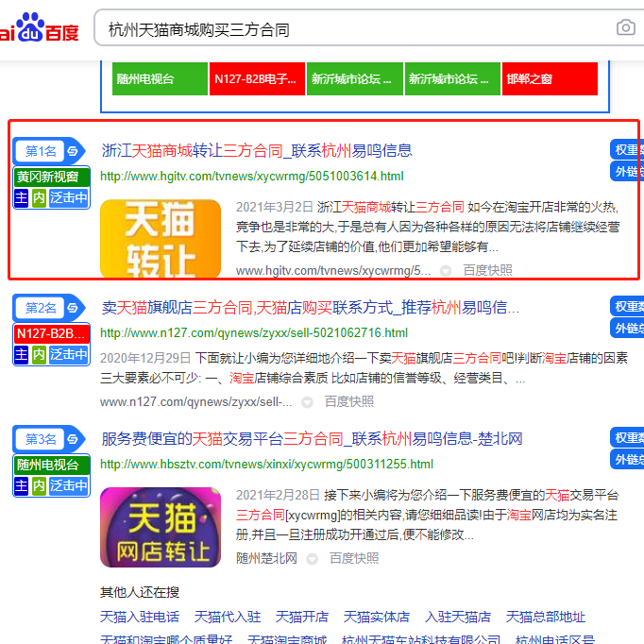The image size is (644, 644).
Task: Click the red N127-B2B… site label
Action: click(x=52, y=333)
